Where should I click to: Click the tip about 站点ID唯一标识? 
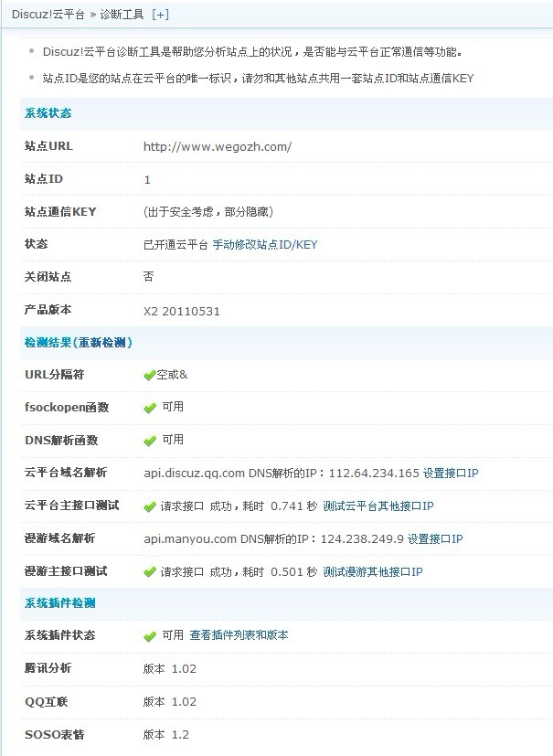point(258,78)
